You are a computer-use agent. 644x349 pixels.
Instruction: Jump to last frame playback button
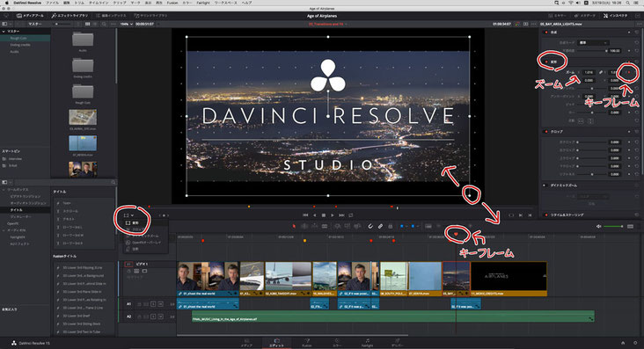pos(341,215)
